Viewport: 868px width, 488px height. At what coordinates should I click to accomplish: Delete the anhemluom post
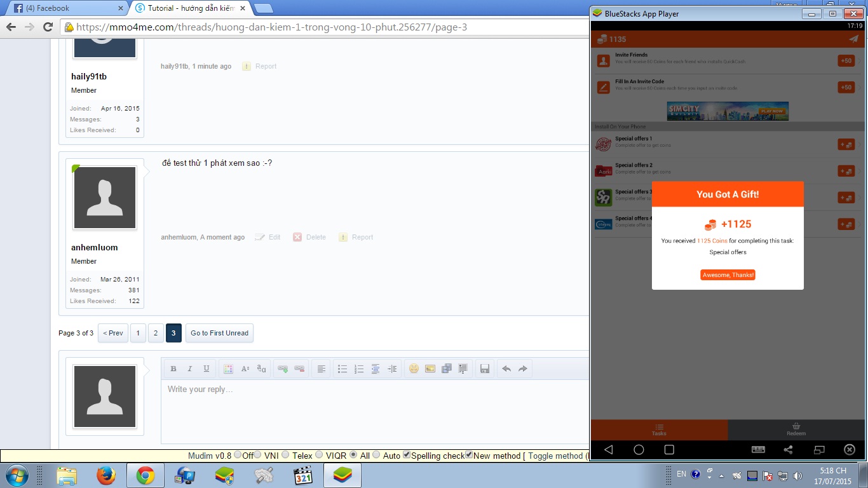309,237
